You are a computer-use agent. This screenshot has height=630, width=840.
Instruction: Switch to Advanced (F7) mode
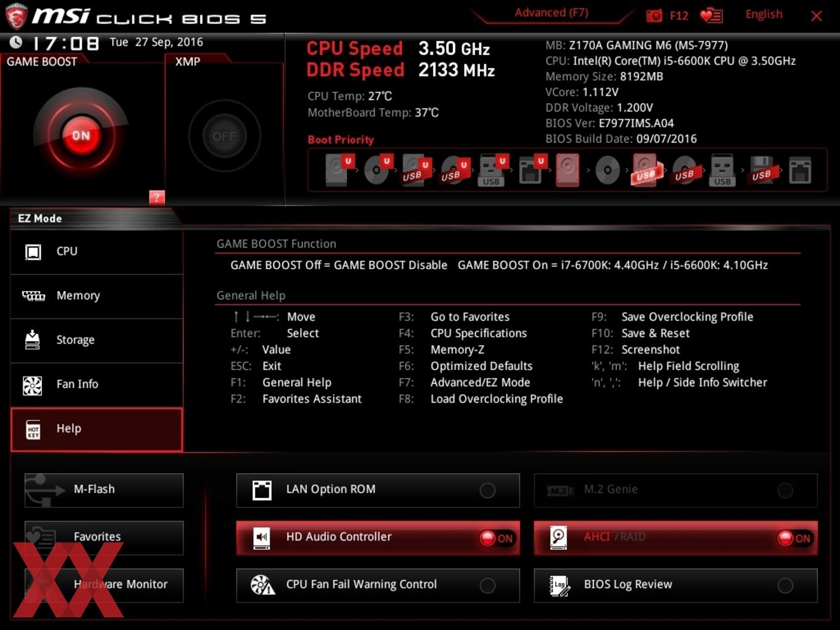pos(552,12)
